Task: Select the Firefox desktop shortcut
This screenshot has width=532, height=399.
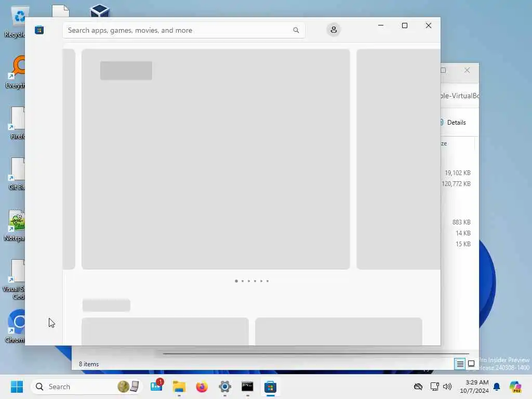Action: tap(16, 123)
